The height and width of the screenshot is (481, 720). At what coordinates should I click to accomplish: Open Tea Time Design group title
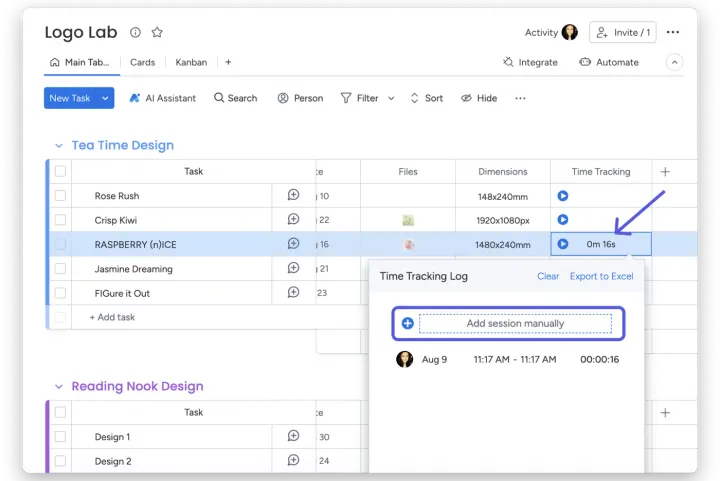tap(123, 145)
